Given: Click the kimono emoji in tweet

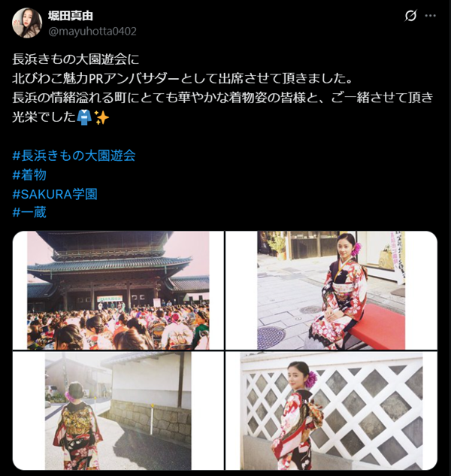Looking at the screenshot, I should coord(84,117).
